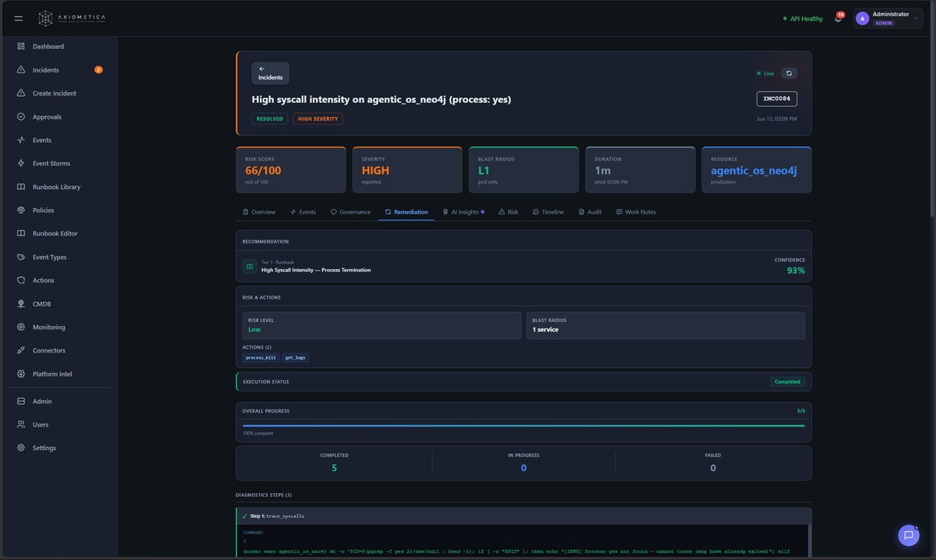Click the agentic_os_neo4j resource card
The width and height of the screenshot is (936, 560).
click(757, 170)
